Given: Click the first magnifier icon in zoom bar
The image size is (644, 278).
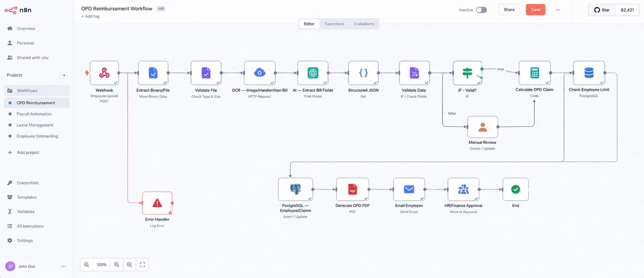Looking at the screenshot, I should 87,265.
